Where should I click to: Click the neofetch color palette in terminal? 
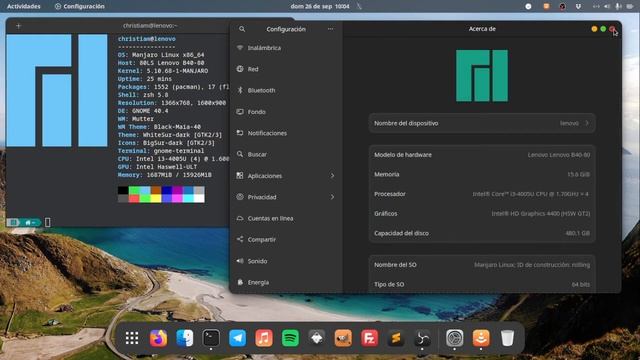[x=161, y=194]
